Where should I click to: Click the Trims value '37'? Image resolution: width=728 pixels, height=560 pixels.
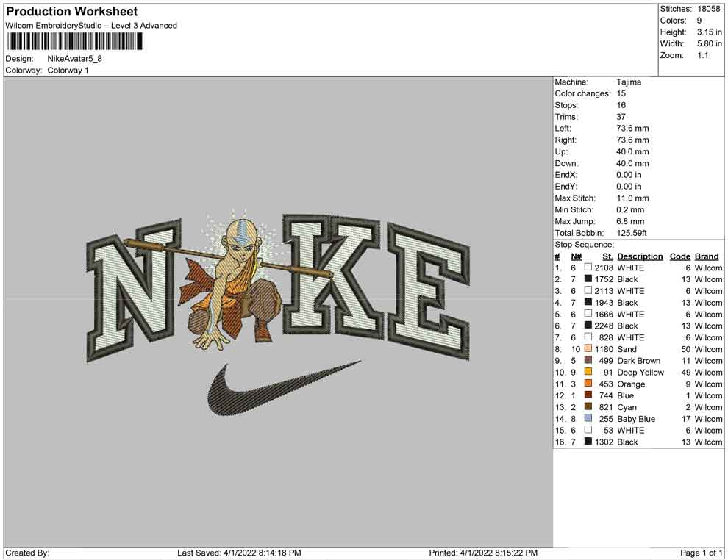621,116
